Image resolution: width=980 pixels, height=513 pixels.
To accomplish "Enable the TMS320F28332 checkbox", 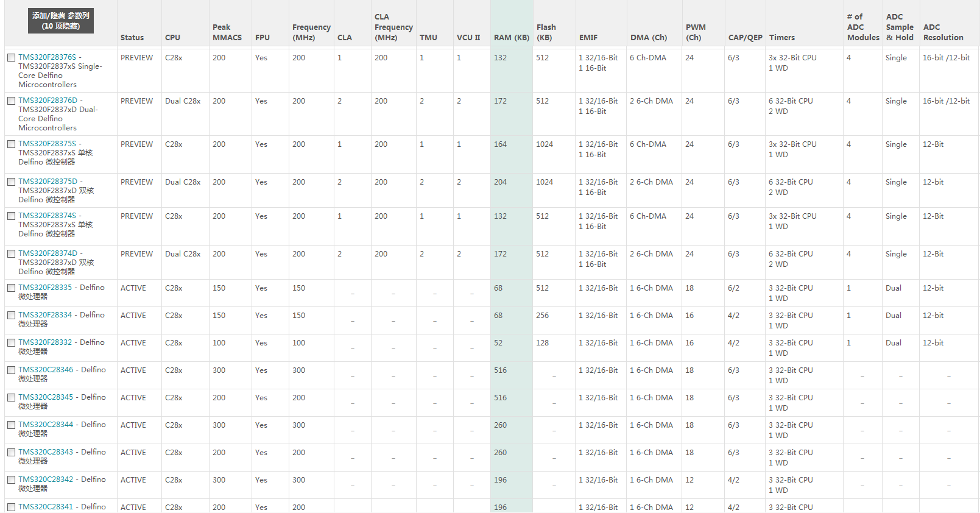I will coord(11,343).
